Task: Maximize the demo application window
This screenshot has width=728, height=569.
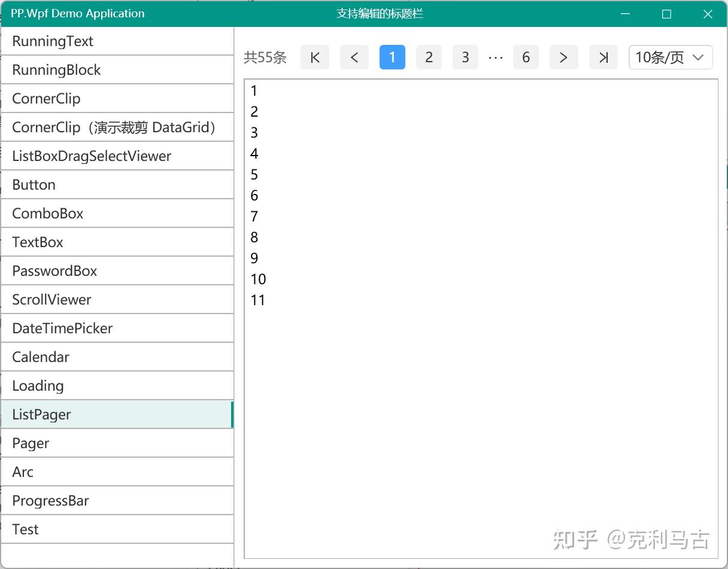Action: (666, 14)
